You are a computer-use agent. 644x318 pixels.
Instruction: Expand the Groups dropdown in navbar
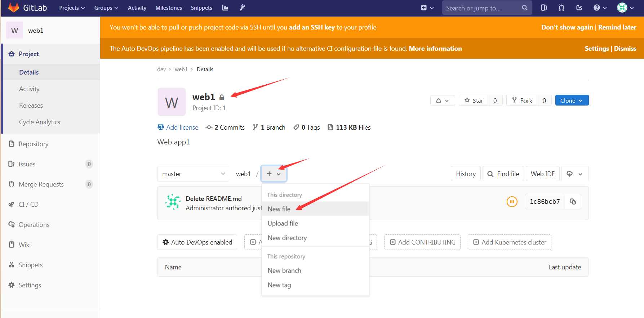point(106,8)
